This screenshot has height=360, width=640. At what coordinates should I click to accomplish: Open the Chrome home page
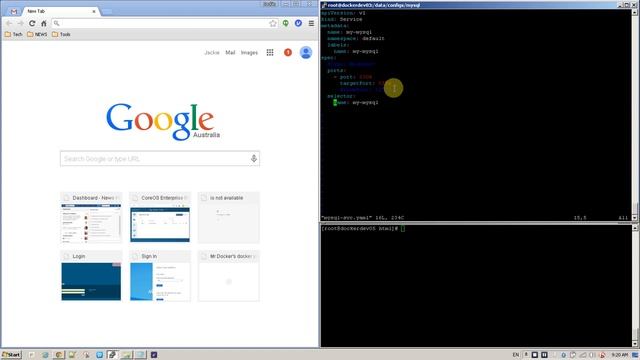point(44,24)
